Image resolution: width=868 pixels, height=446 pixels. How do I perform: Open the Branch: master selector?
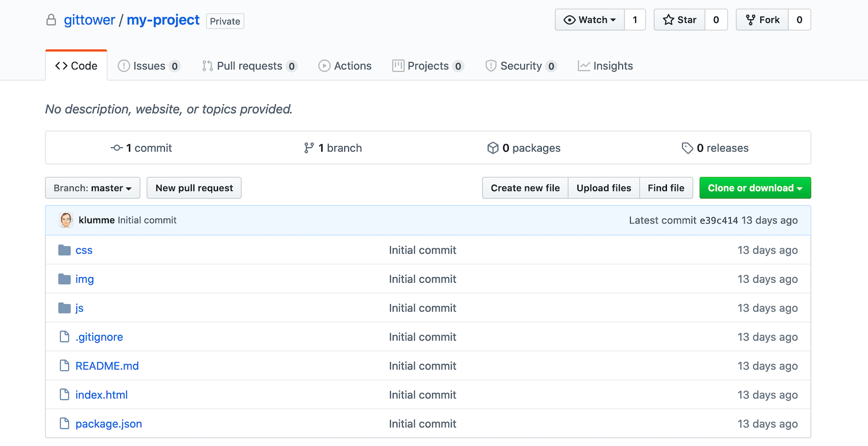92,188
